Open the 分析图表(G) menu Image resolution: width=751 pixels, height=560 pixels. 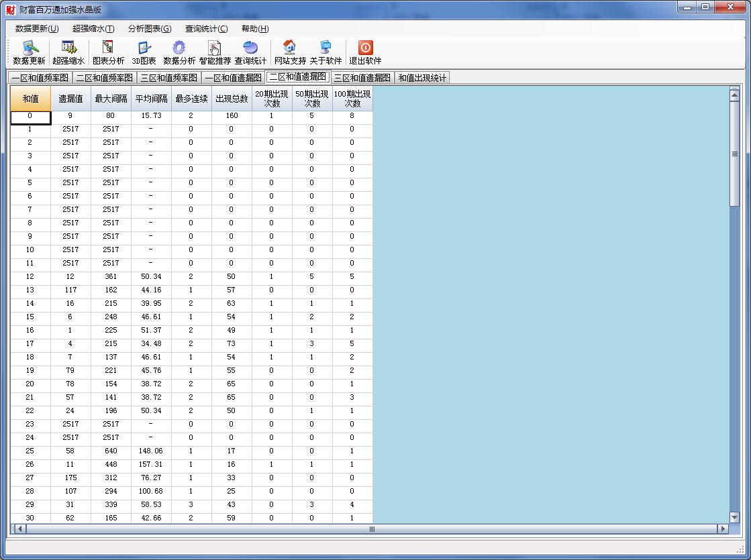pos(150,29)
